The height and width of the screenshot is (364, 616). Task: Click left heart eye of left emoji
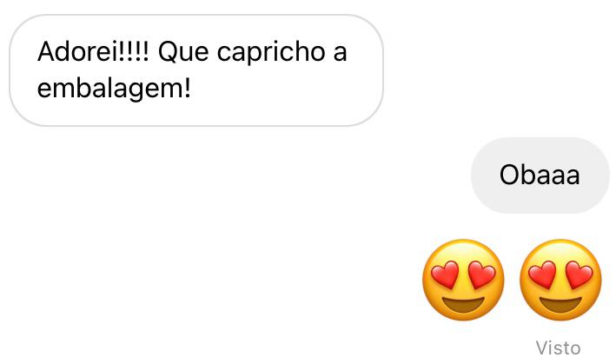pos(445,274)
